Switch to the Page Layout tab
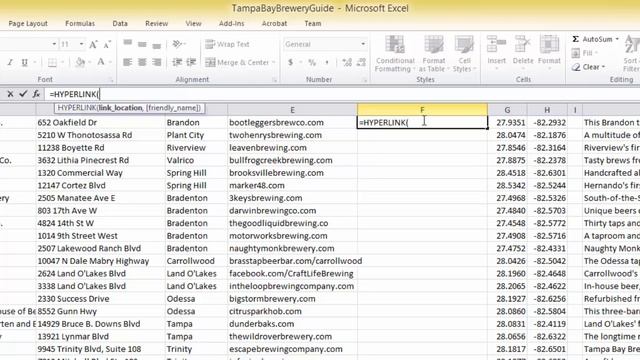The width and height of the screenshot is (640, 360). pos(28,24)
